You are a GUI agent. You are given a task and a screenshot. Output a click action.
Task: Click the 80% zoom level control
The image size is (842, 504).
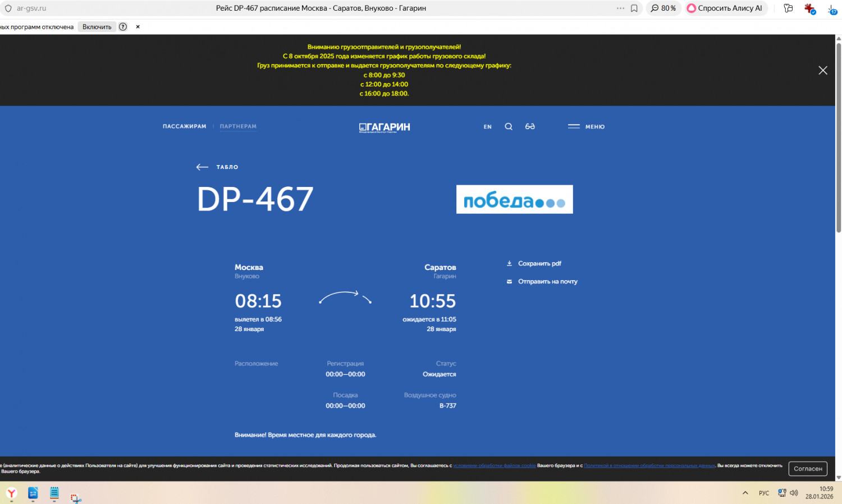click(663, 8)
